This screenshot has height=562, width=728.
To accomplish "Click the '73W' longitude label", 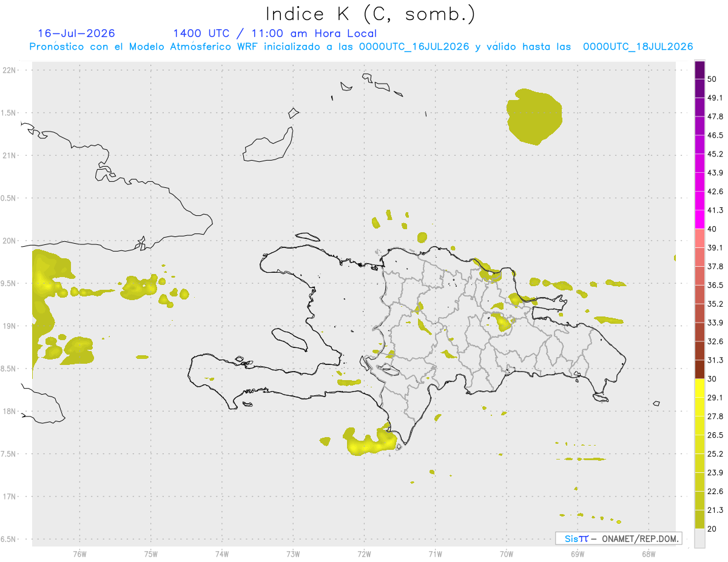I will click(x=293, y=554).
